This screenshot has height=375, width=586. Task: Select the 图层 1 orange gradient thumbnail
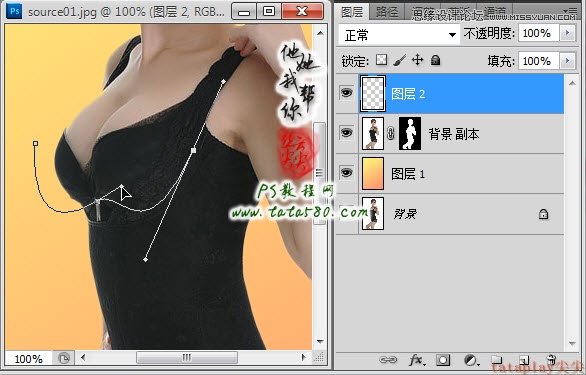(373, 173)
